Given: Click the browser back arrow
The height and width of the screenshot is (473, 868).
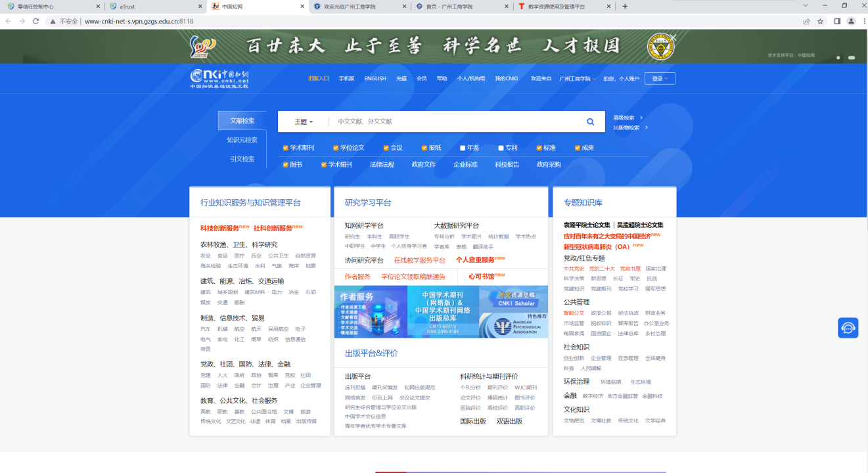Looking at the screenshot, I should click(8, 21).
